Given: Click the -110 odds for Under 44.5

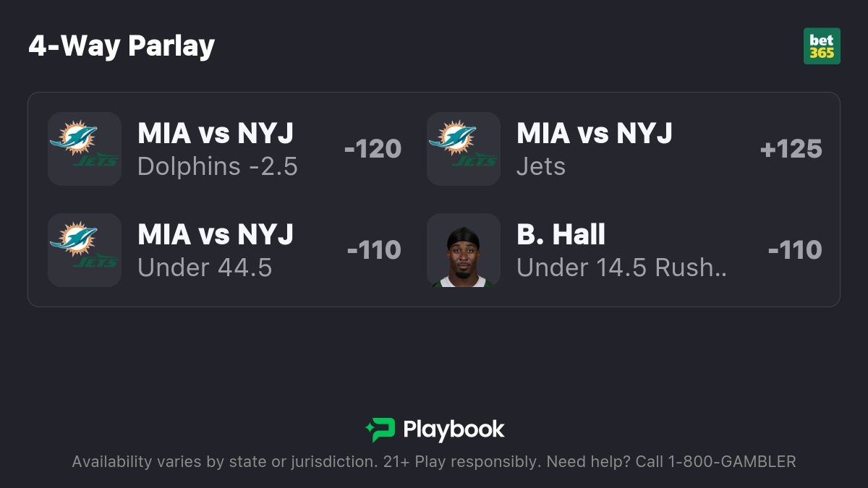Looking at the screenshot, I should pyautogui.click(x=374, y=250).
